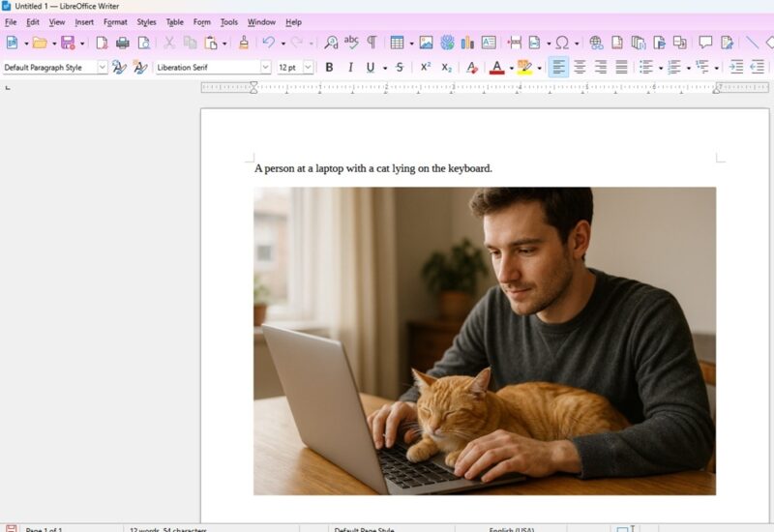Click the Insert Chart icon
Viewport: 774px width, 532px height.
coord(467,43)
